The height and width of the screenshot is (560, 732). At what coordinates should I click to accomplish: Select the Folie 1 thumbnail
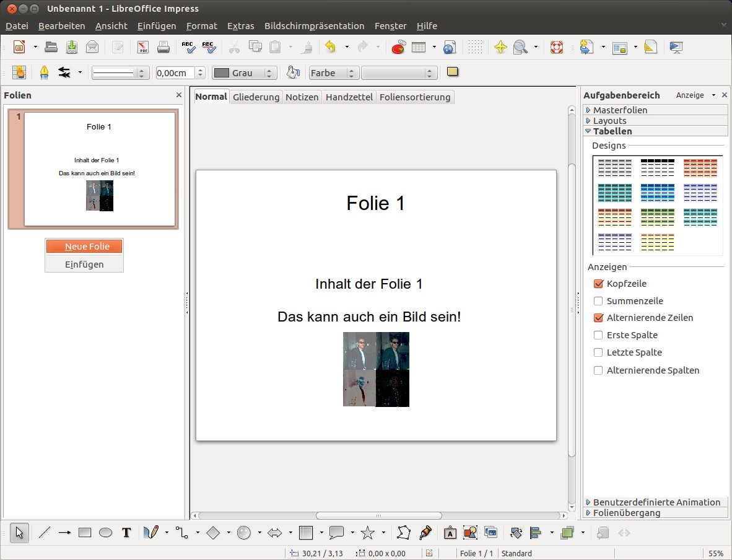point(99,169)
